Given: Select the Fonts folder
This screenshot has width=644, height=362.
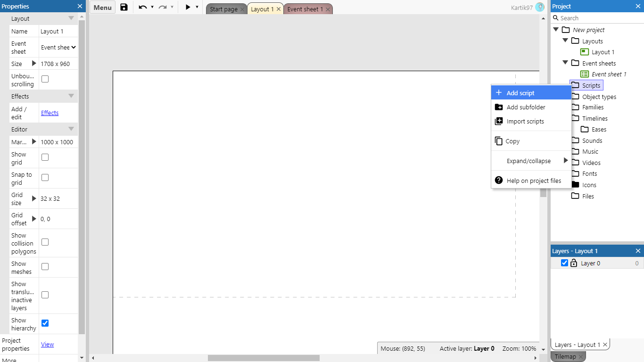Looking at the screenshot, I should (x=590, y=173).
